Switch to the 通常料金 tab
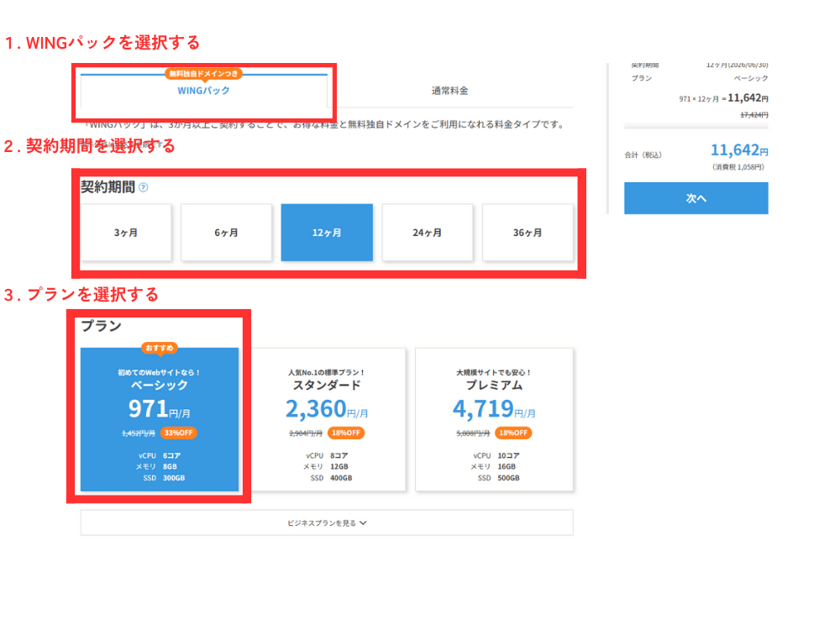This screenshot has height=630, width=840. pyautogui.click(x=450, y=91)
